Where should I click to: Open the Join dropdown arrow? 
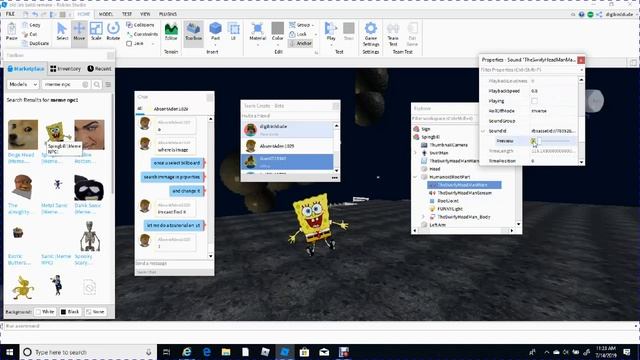pos(153,43)
